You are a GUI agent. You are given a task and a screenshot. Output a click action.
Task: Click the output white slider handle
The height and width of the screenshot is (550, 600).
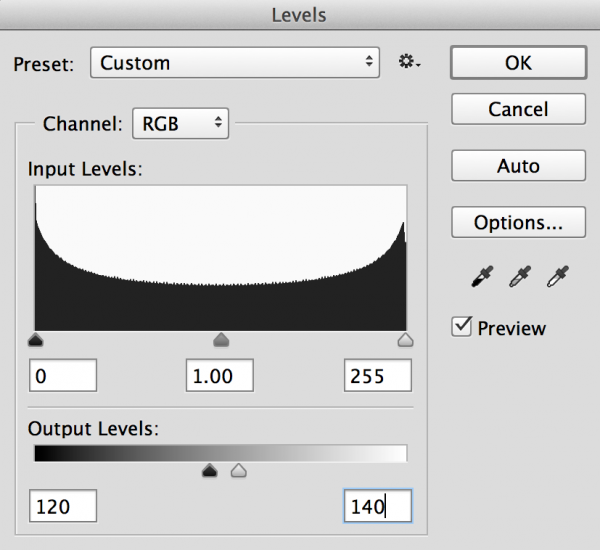238,470
